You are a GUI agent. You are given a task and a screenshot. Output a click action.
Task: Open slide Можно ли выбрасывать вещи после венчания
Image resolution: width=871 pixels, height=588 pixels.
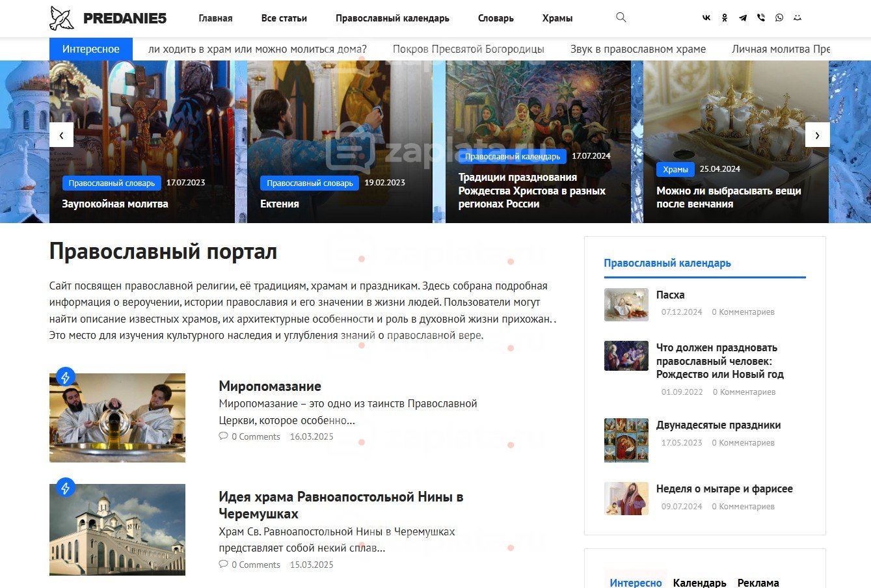coord(729,197)
